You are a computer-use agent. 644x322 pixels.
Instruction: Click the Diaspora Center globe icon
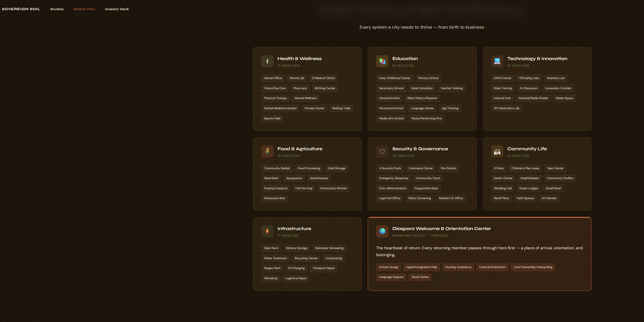[382, 231]
